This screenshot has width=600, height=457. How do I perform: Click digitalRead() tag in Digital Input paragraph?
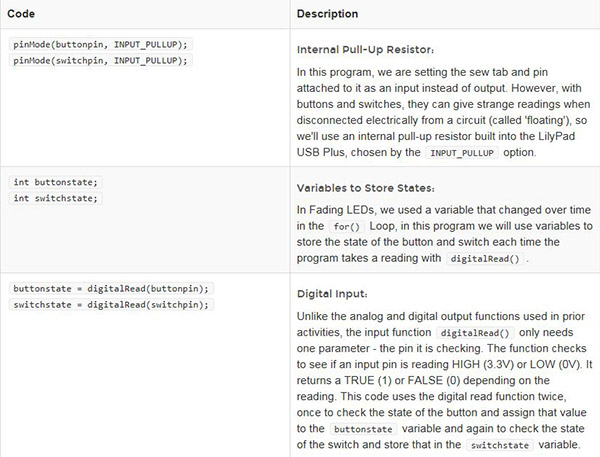click(476, 332)
